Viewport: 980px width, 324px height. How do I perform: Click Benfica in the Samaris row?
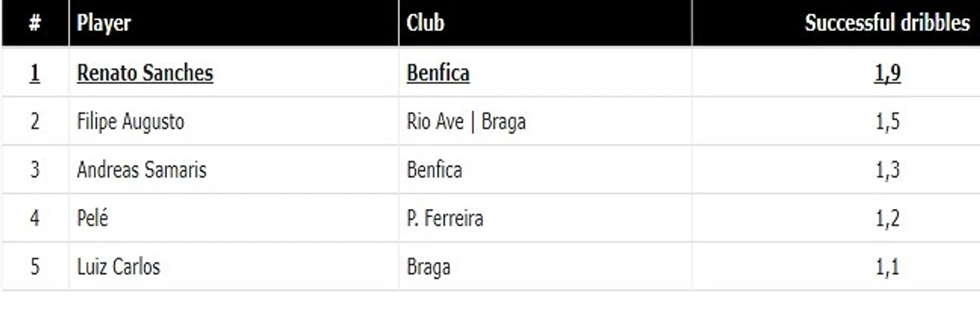(x=434, y=169)
